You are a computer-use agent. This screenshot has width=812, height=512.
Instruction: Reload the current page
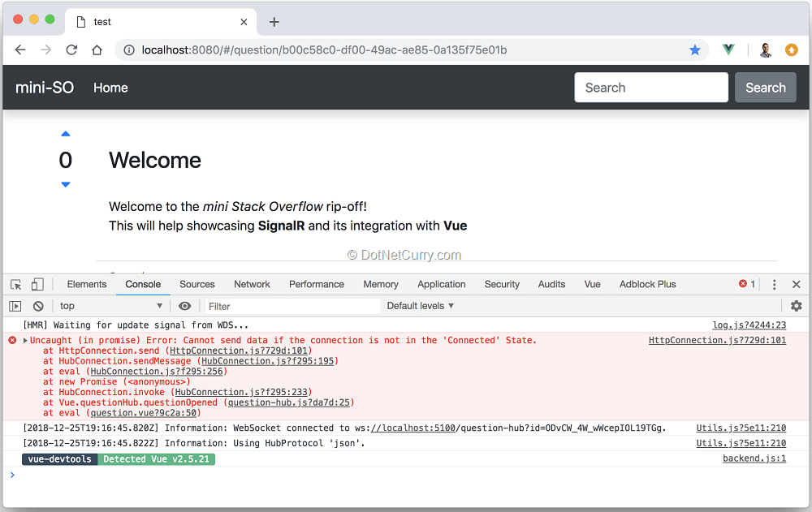pyautogui.click(x=71, y=49)
